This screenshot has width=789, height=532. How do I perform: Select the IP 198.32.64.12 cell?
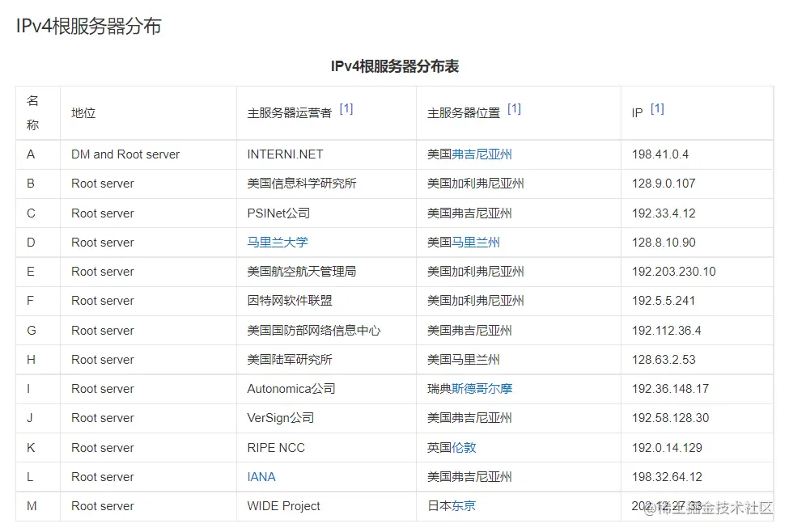697,477
